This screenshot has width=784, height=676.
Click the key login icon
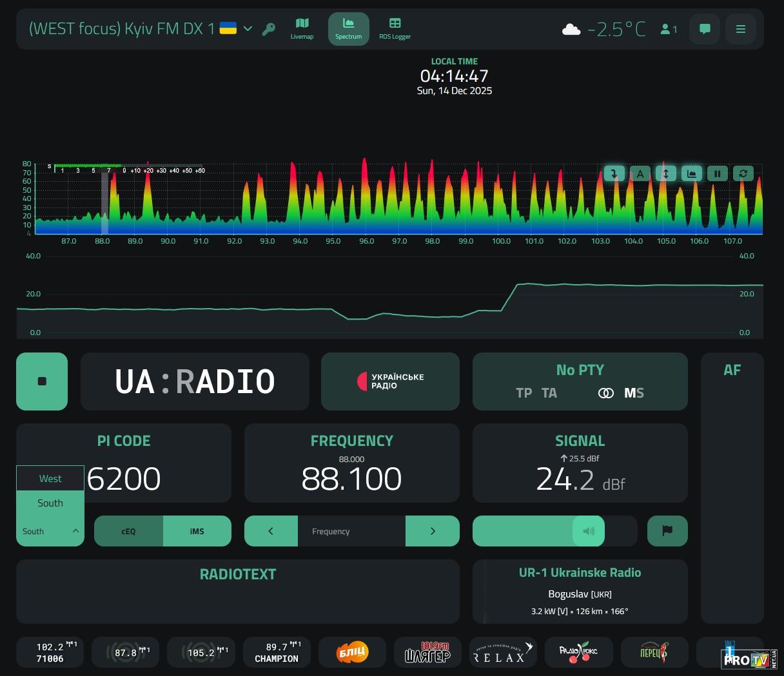point(269,29)
